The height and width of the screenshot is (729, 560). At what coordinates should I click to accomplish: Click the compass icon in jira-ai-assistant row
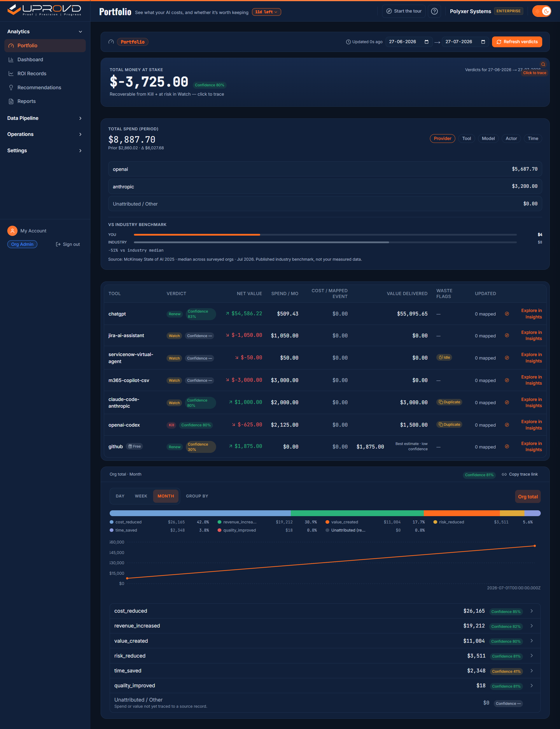507,336
